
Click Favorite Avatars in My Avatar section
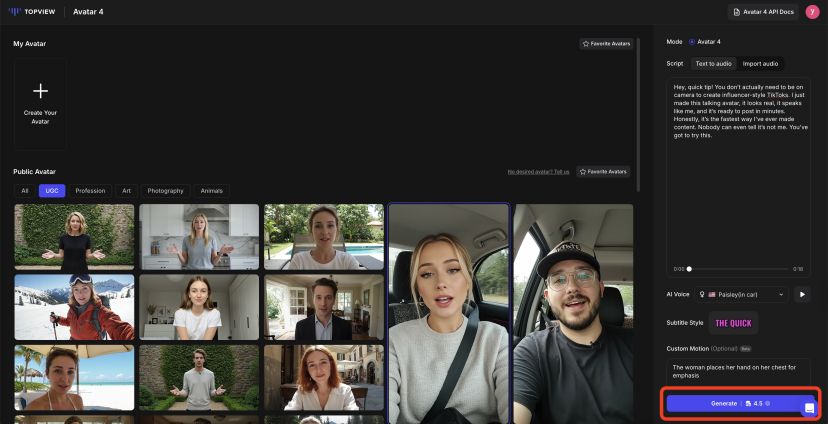coord(605,44)
